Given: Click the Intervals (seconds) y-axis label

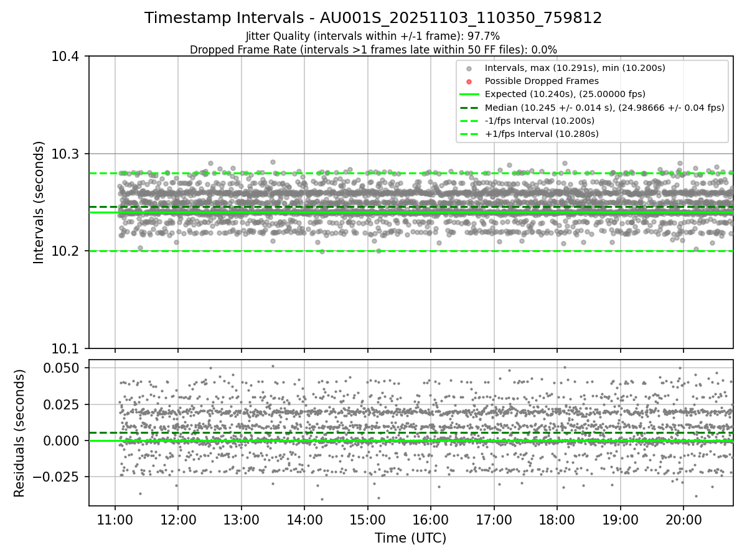Looking at the screenshot, I should coord(39,202).
